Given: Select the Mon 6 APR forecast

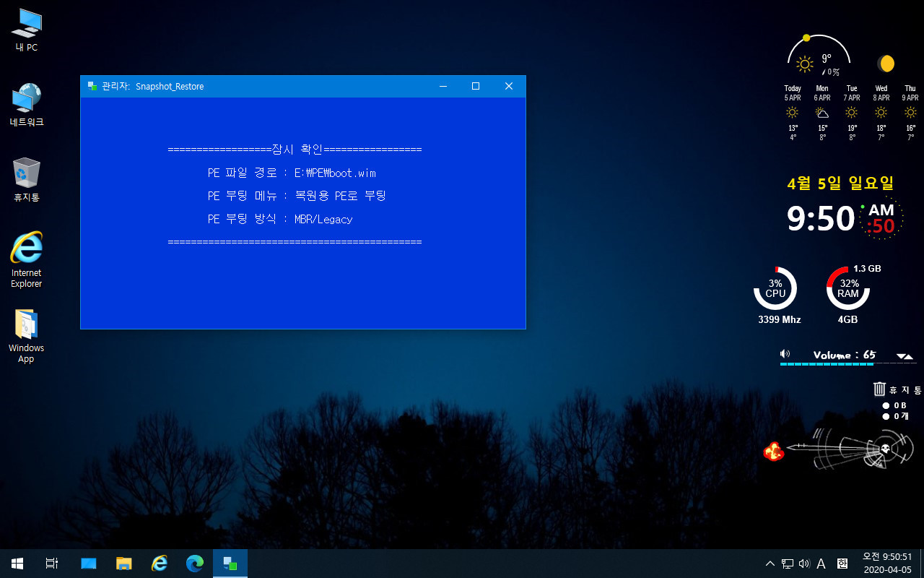Looking at the screenshot, I should (822, 113).
